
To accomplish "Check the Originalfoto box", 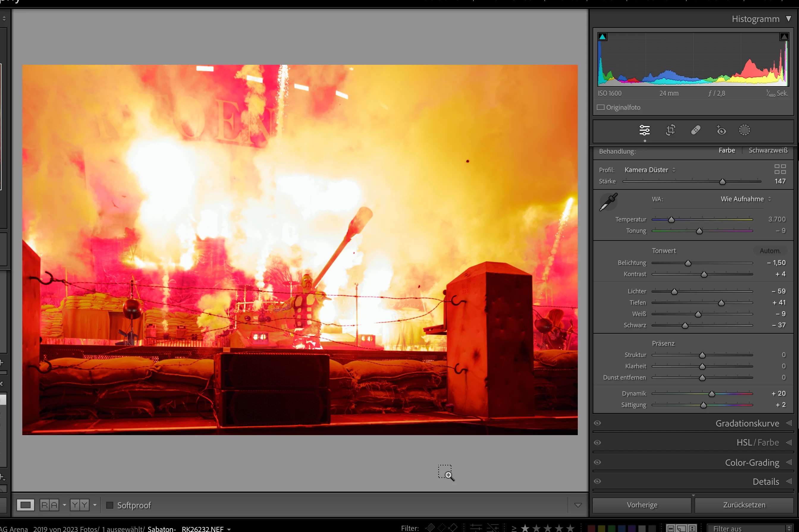I will point(600,108).
